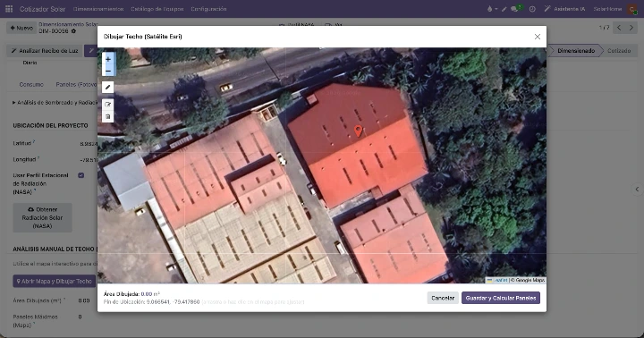Open the droplet debug dropdown
644x338 pixels.
492,9
